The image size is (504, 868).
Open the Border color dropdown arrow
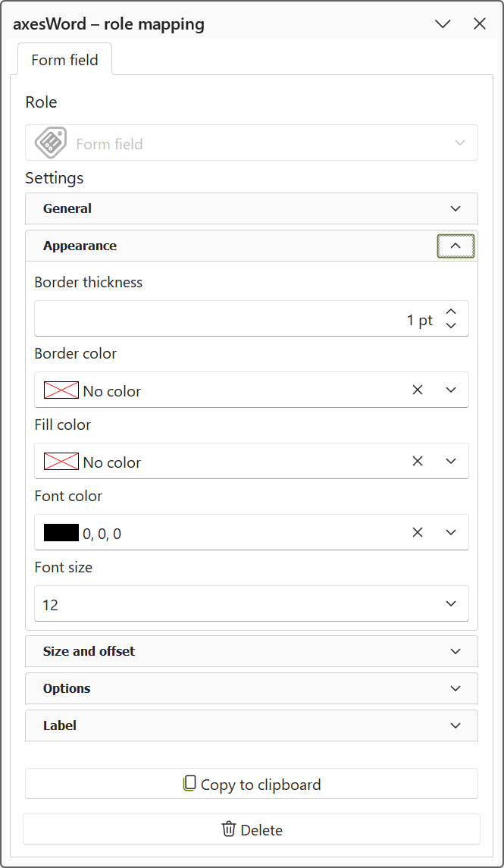(x=451, y=390)
